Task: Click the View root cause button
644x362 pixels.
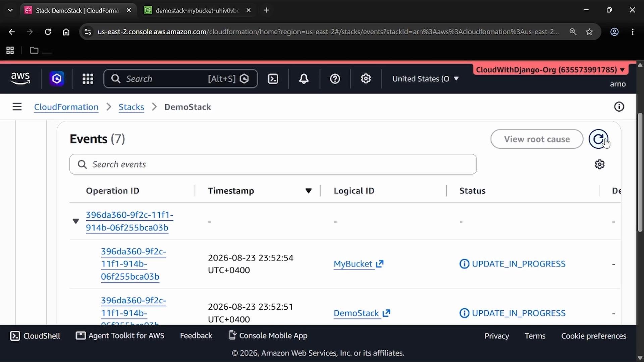Action: point(537,139)
